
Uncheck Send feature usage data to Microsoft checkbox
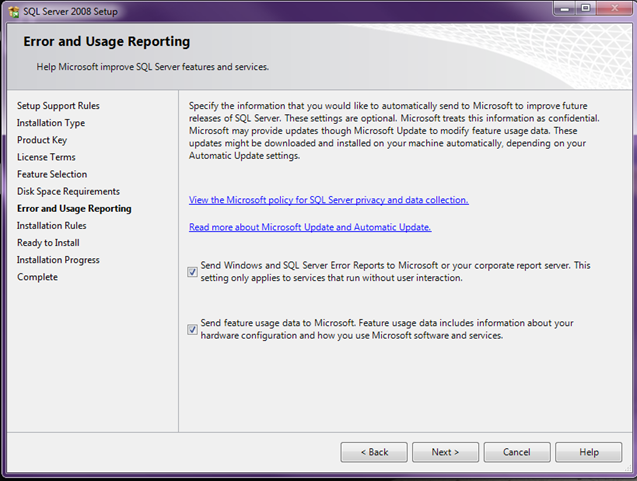pyautogui.click(x=193, y=329)
